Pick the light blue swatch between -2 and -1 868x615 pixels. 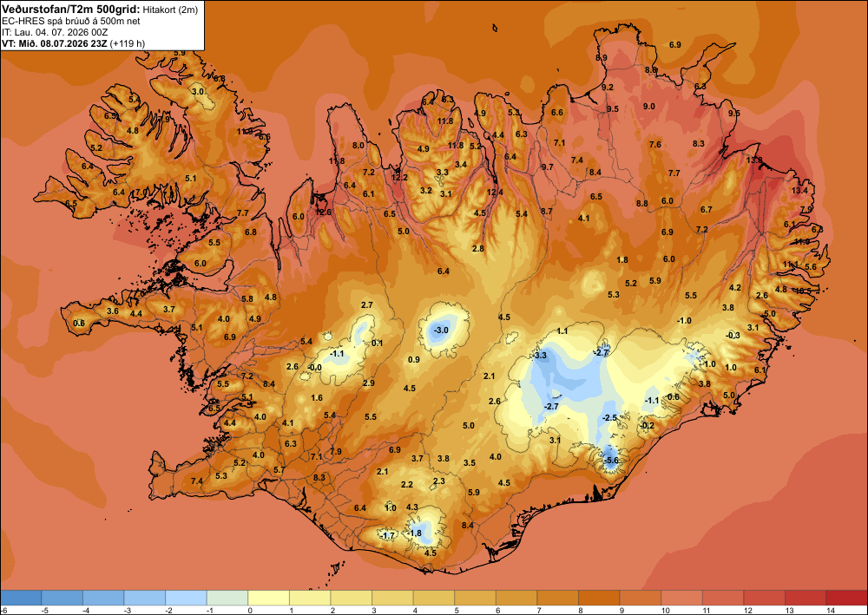(x=186, y=598)
